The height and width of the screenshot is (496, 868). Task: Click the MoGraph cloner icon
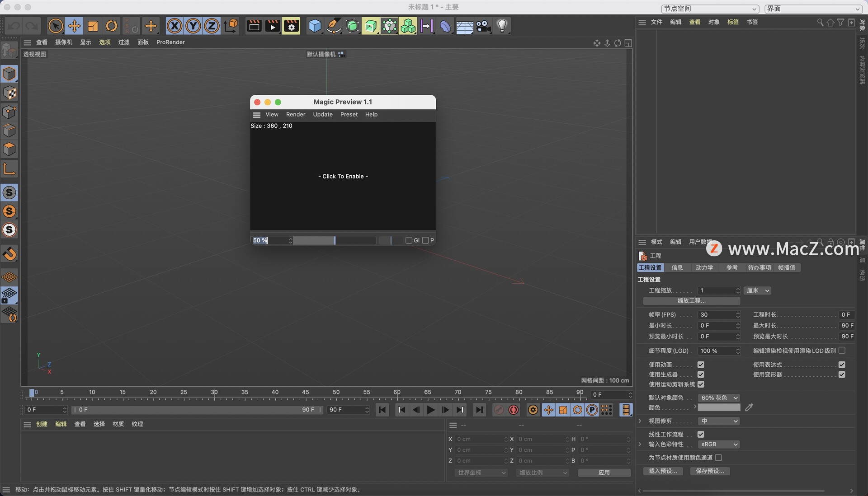click(408, 26)
